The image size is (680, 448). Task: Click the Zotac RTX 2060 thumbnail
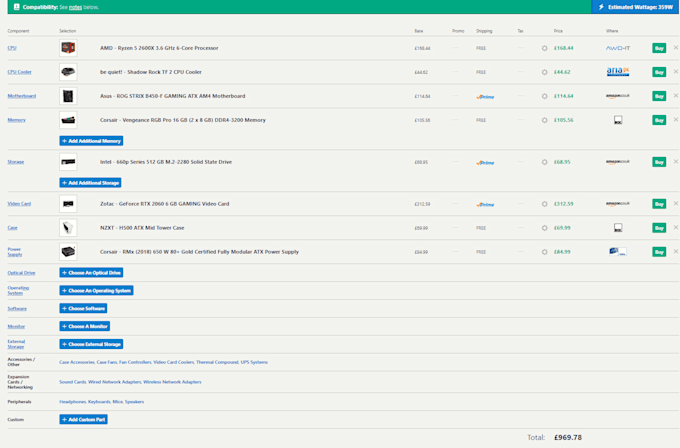[68, 203]
